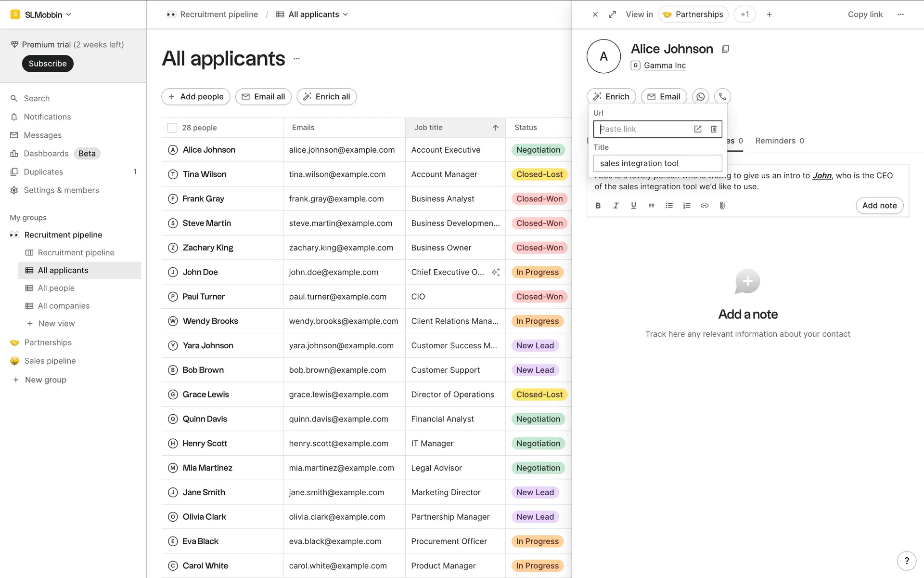This screenshot has width=924, height=578.
Task: Click the Closed-Lost status tag for Tina Wilson
Action: click(539, 174)
